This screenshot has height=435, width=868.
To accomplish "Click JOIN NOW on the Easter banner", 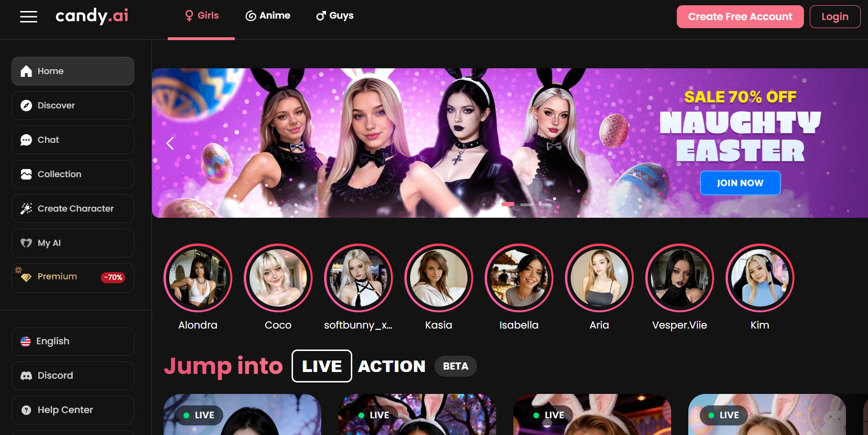I will pyautogui.click(x=740, y=183).
